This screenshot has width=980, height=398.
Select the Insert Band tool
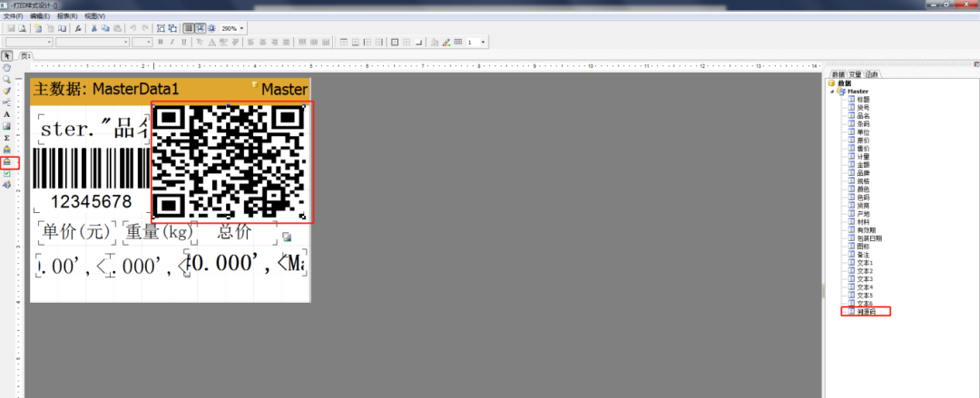click(7, 102)
